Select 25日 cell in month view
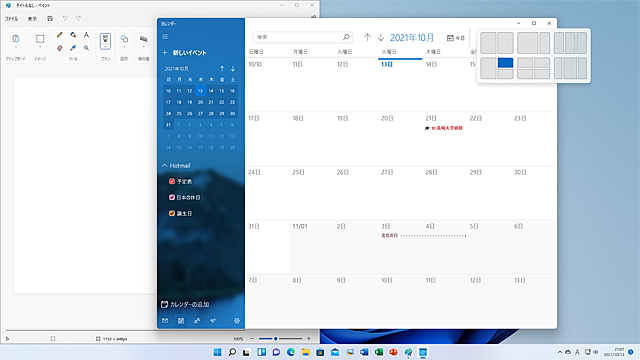The width and height of the screenshot is (640, 360). coord(311,193)
